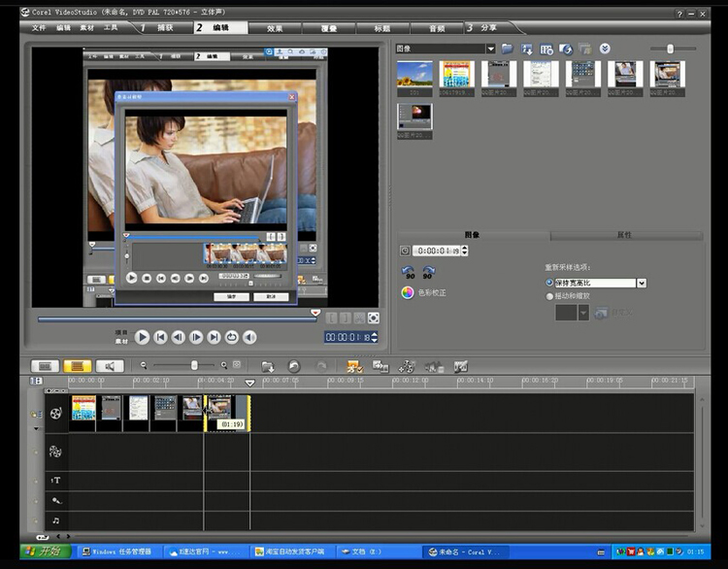The image size is (728, 569).
Task: Open the Smart Proxy manager icon
Action: tap(354, 367)
